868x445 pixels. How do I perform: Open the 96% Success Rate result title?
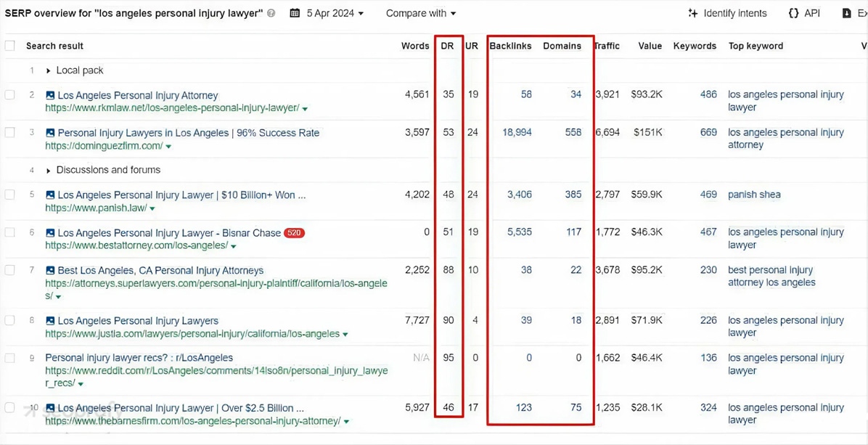(x=189, y=133)
